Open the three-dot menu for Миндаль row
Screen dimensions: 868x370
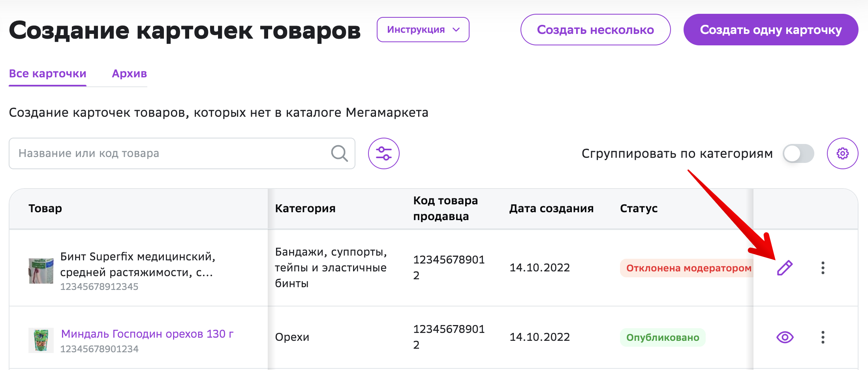tap(823, 337)
